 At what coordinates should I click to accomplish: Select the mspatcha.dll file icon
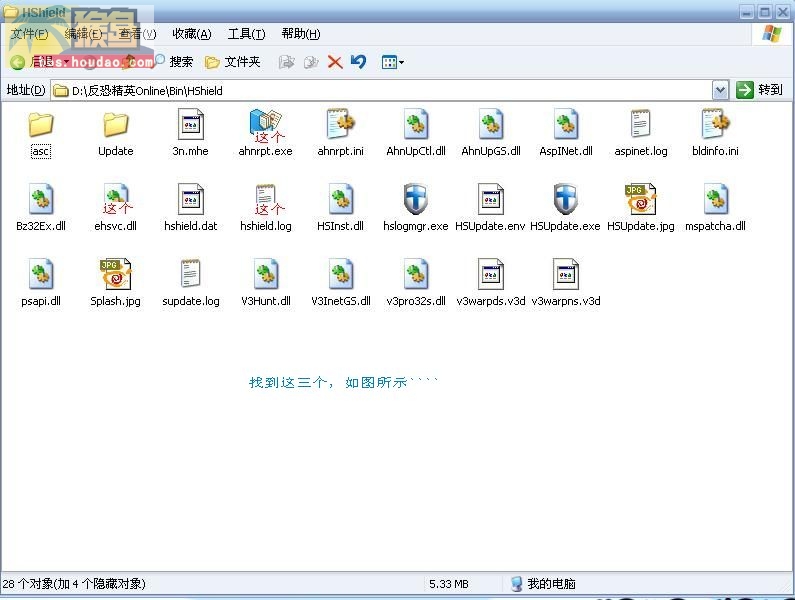(x=716, y=199)
